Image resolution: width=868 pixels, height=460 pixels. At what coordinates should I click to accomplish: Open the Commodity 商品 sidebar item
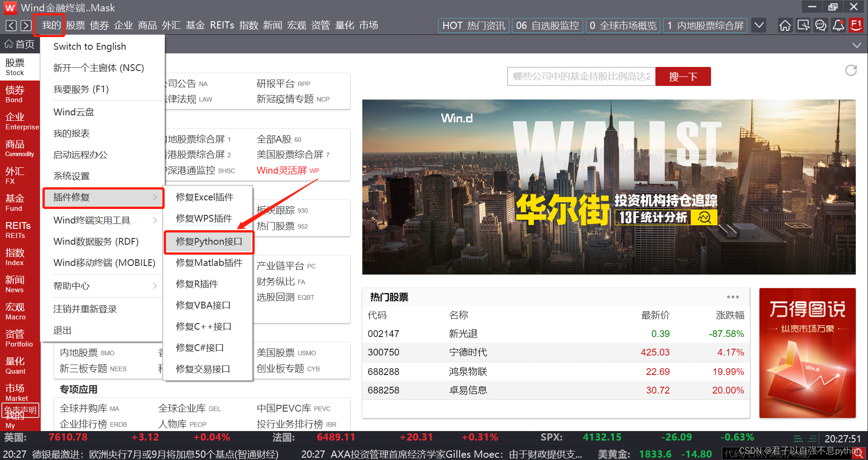tap(20, 148)
